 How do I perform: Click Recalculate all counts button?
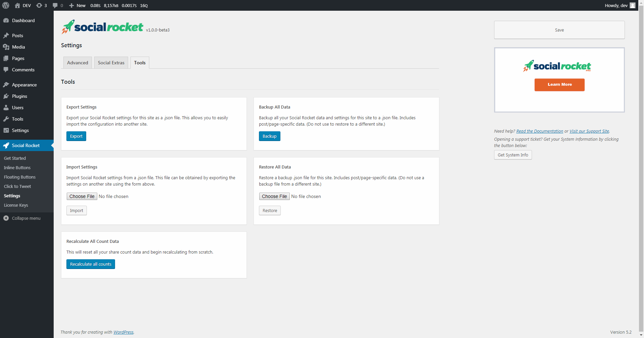pyautogui.click(x=91, y=264)
